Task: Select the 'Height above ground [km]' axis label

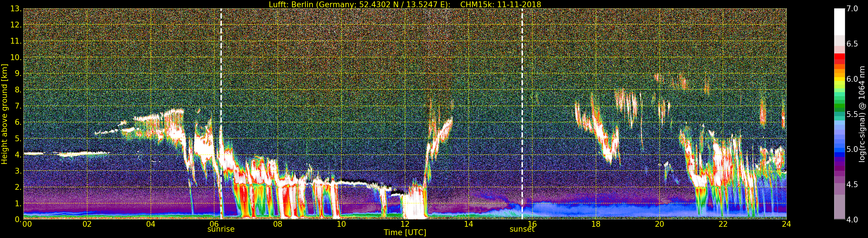Action: click(x=4, y=114)
